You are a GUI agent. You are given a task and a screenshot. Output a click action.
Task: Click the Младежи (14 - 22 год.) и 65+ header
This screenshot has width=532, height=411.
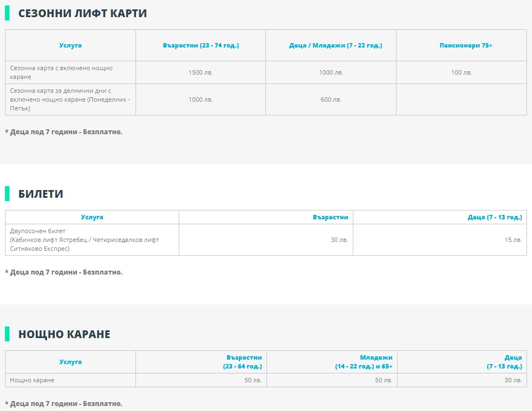click(363, 362)
